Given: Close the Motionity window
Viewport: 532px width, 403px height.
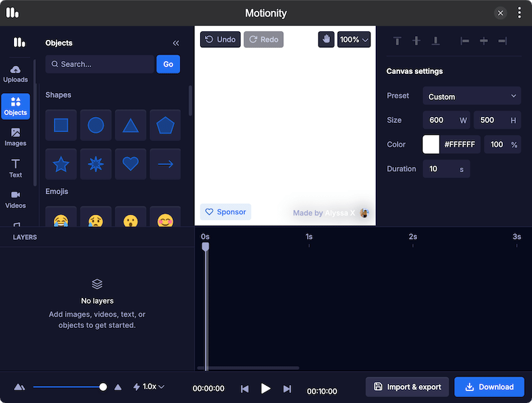Looking at the screenshot, I should [x=500, y=13].
